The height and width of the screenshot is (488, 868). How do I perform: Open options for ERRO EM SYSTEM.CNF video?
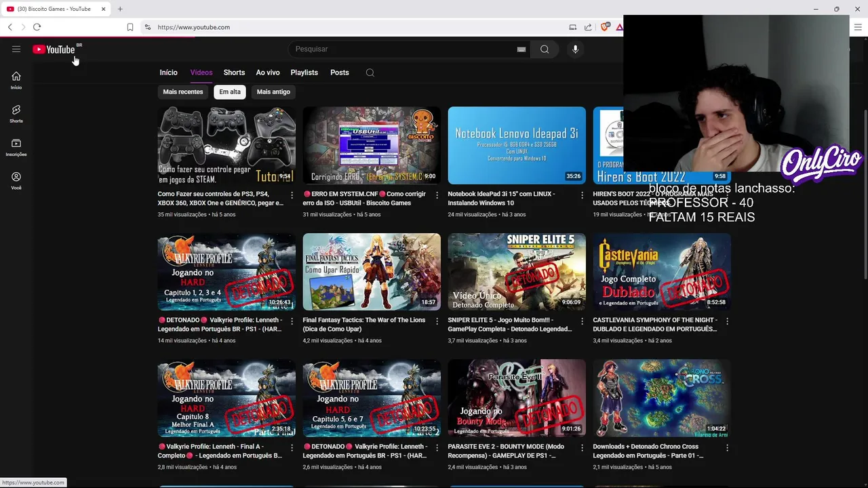click(437, 195)
